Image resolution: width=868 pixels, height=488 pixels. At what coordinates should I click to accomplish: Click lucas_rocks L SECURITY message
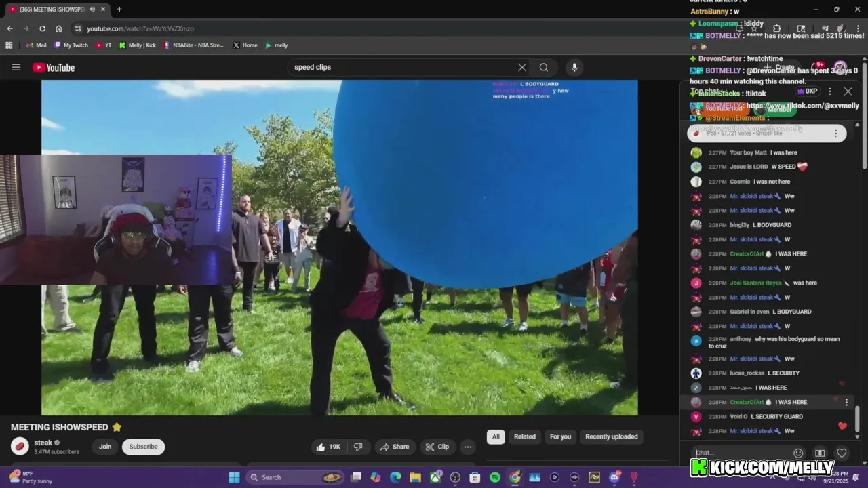(x=766, y=373)
